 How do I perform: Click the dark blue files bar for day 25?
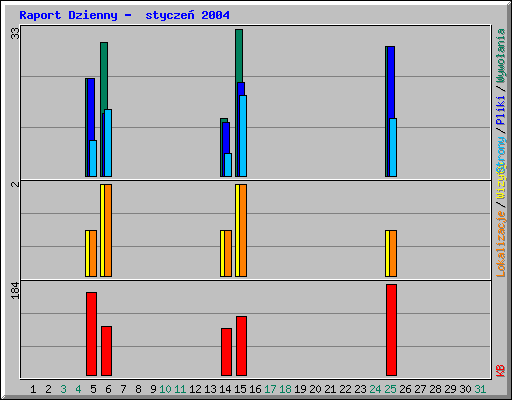391,82
